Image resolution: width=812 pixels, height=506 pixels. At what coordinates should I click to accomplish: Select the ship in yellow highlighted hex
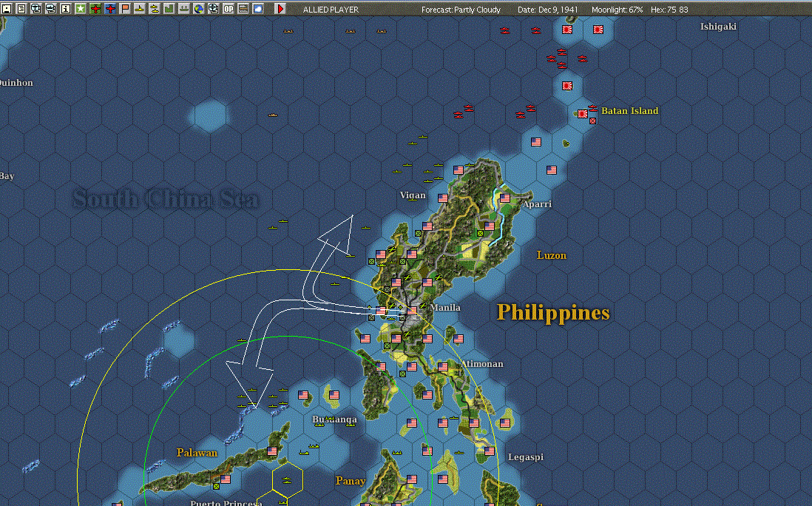click(287, 481)
